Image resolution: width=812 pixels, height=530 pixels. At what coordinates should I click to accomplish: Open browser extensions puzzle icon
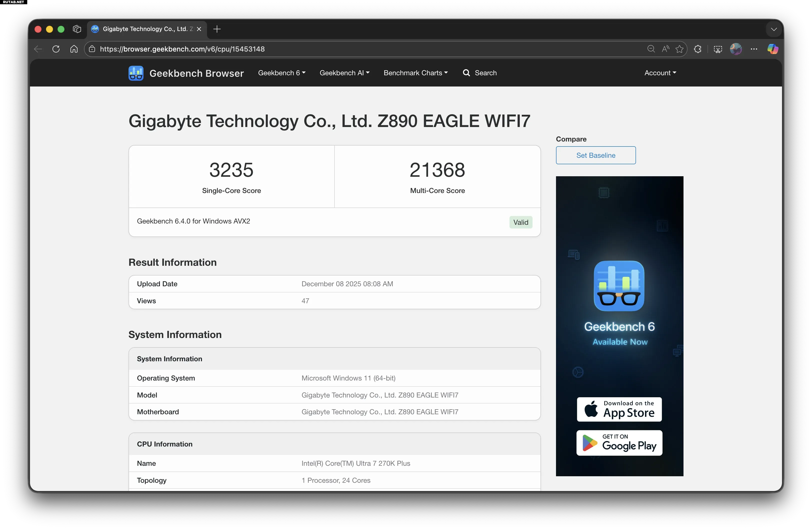pos(697,49)
